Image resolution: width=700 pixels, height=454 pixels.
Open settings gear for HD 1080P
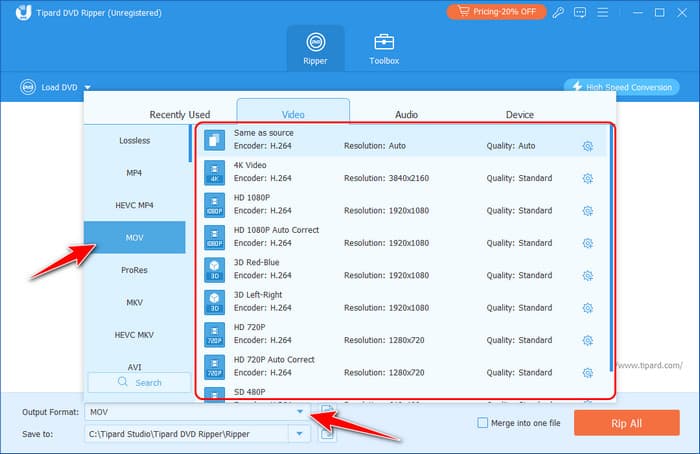pos(588,211)
